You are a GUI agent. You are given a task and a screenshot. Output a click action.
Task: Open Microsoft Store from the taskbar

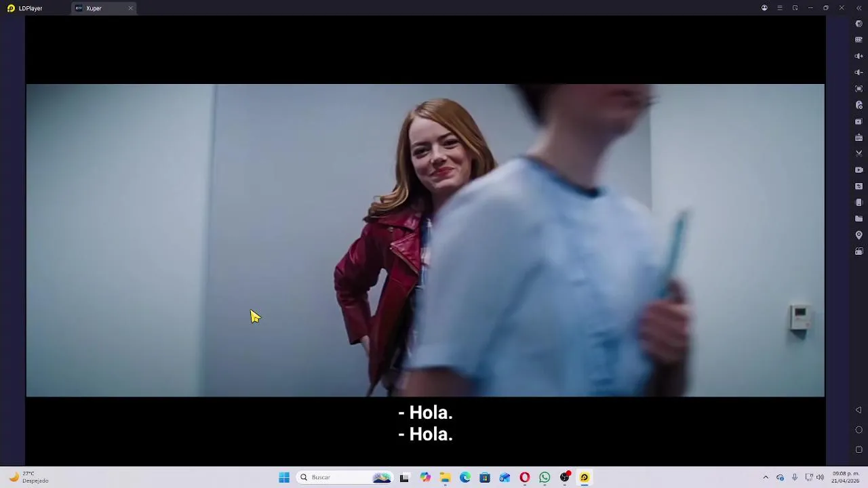[x=485, y=477]
